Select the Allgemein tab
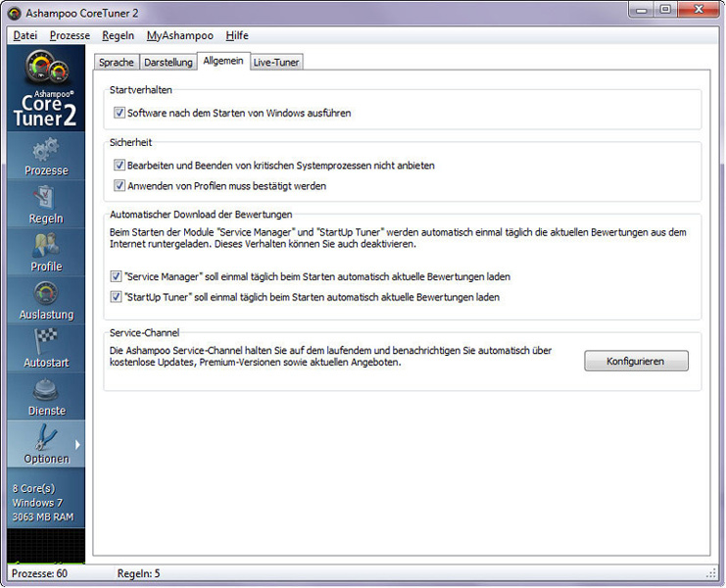The image size is (726, 588). pyautogui.click(x=223, y=61)
